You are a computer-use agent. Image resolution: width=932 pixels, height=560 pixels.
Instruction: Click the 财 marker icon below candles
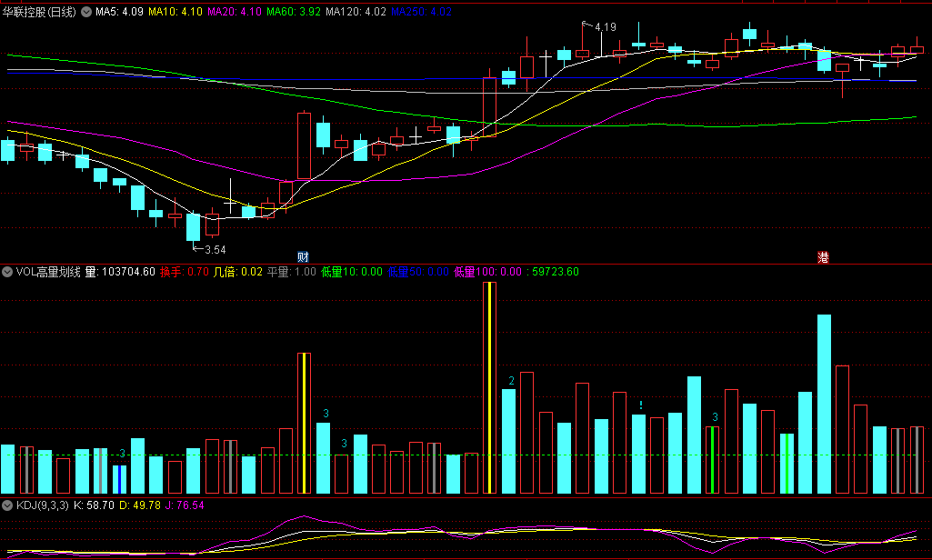coord(303,256)
